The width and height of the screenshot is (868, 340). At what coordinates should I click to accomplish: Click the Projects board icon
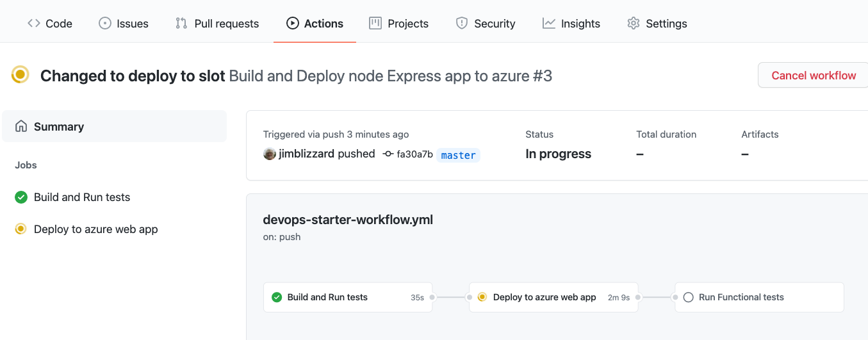tap(375, 24)
